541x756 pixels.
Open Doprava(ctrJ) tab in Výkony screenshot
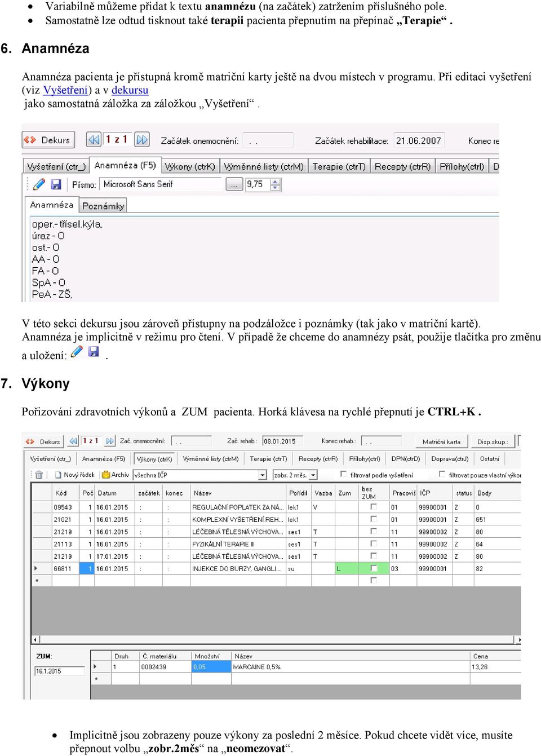(x=450, y=459)
